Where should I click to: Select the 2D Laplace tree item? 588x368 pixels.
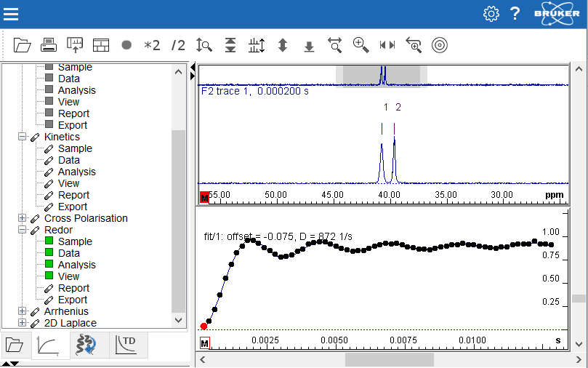coord(70,323)
